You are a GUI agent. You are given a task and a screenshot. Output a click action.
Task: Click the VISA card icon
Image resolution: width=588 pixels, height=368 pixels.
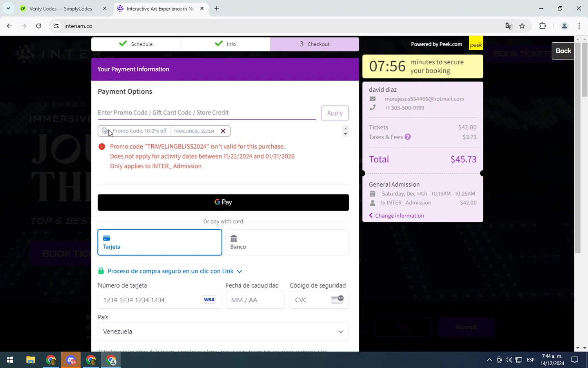coord(209,300)
